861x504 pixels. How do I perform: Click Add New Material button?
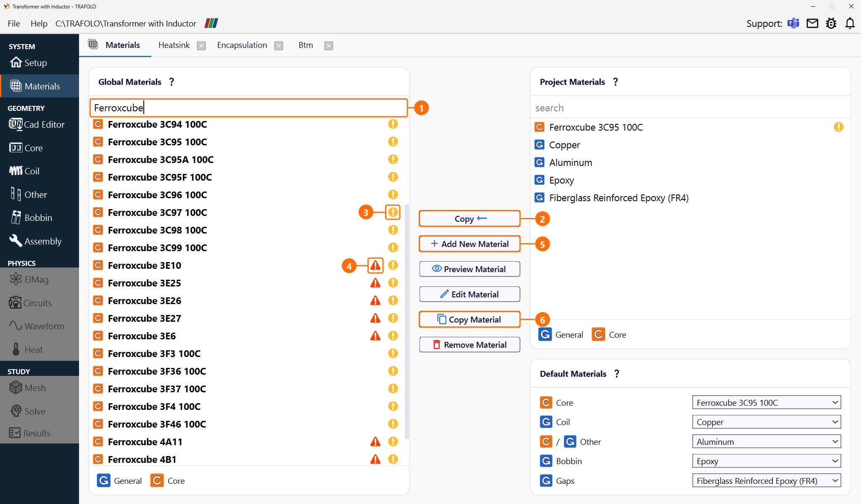click(470, 244)
